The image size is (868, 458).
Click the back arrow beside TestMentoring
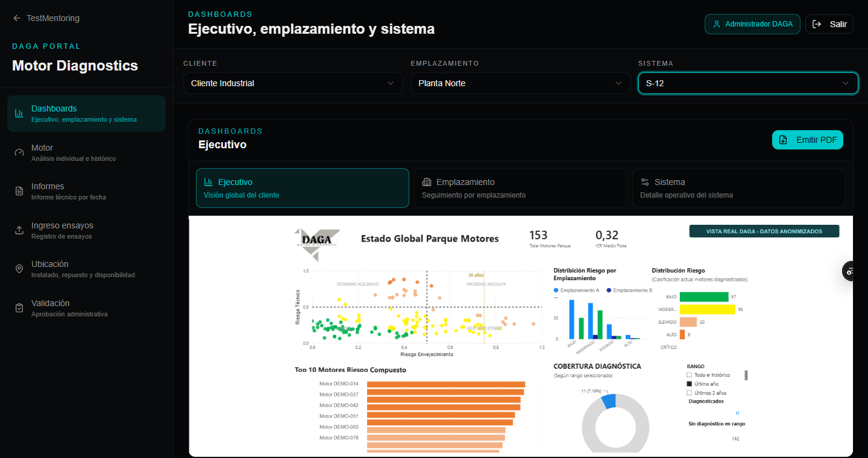click(17, 18)
